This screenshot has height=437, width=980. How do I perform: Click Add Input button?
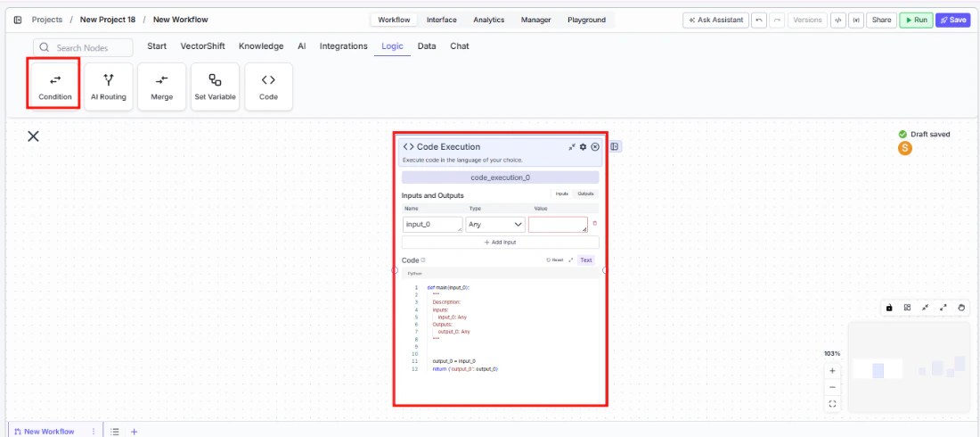coord(500,243)
